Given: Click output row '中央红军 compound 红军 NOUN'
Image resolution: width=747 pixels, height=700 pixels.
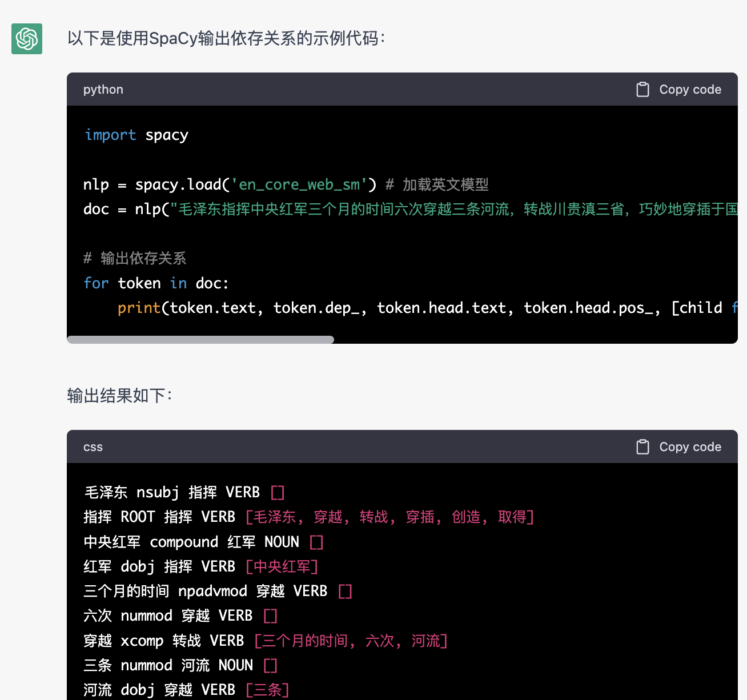Looking at the screenshot, I should (x=204, y=542).
